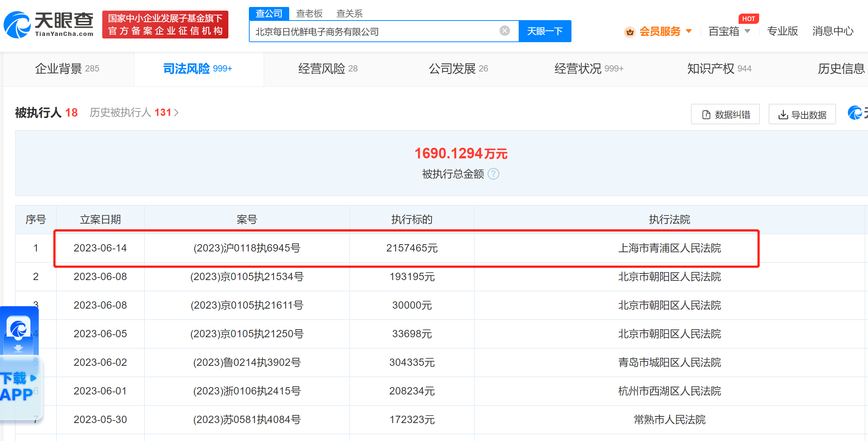The image size is (868, 441).
Task: Click case number (2023)浙0106执2415号
Action: tap(247, 391)
